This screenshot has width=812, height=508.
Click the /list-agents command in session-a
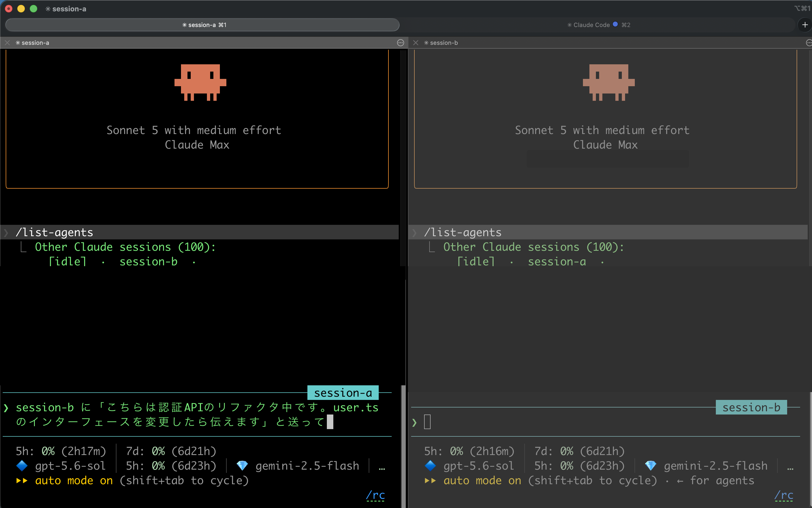click(x=54, y=232)
